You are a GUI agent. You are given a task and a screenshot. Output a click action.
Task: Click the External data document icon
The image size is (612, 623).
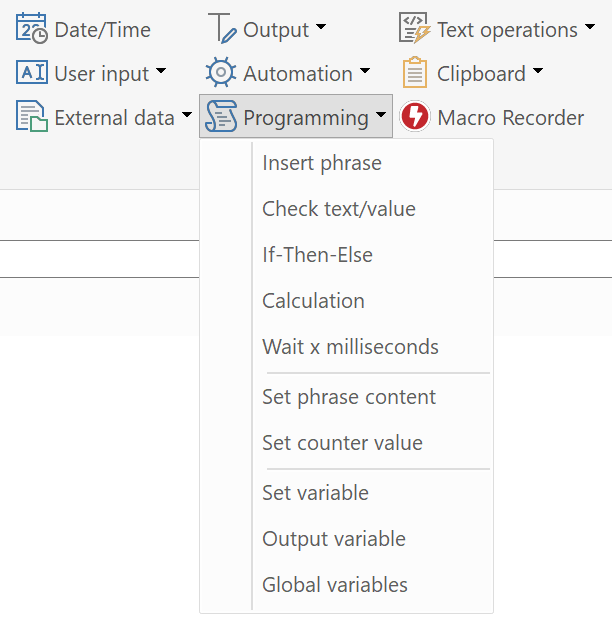pos(32,116)
